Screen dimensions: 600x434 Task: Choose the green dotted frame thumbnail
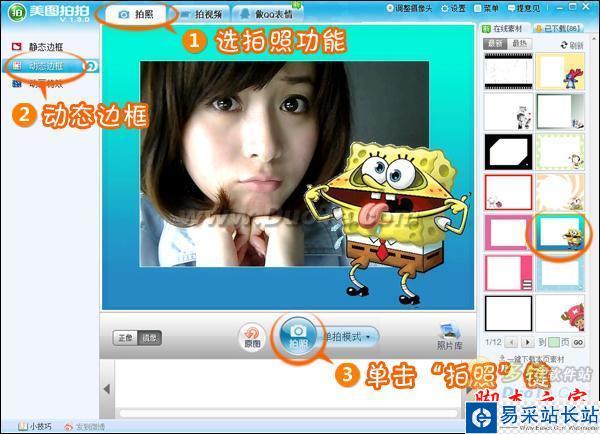560,152
